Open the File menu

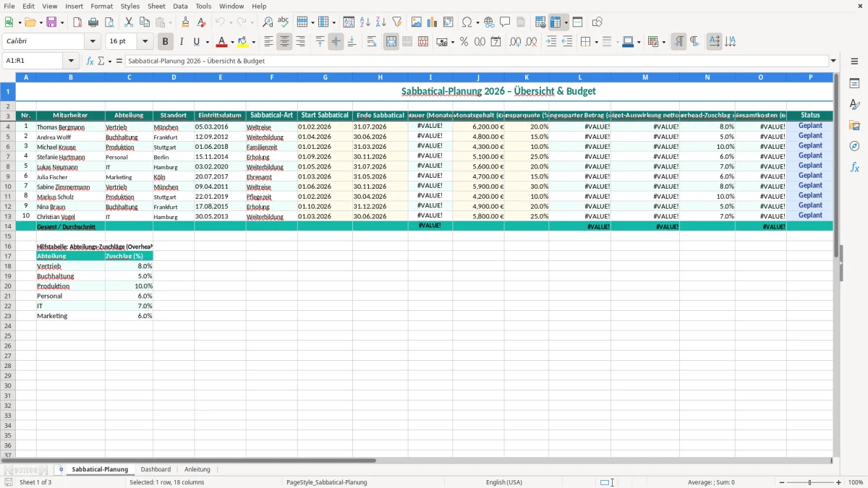coord(9,6)
